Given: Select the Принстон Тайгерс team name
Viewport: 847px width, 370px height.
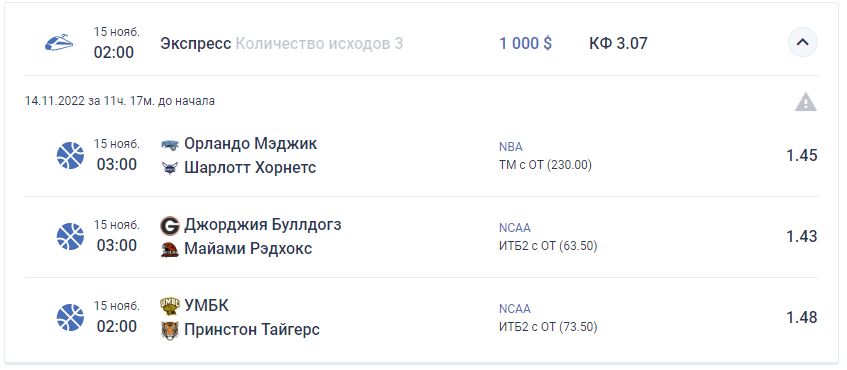Looking at the screenshot, I should coord(252,329).
